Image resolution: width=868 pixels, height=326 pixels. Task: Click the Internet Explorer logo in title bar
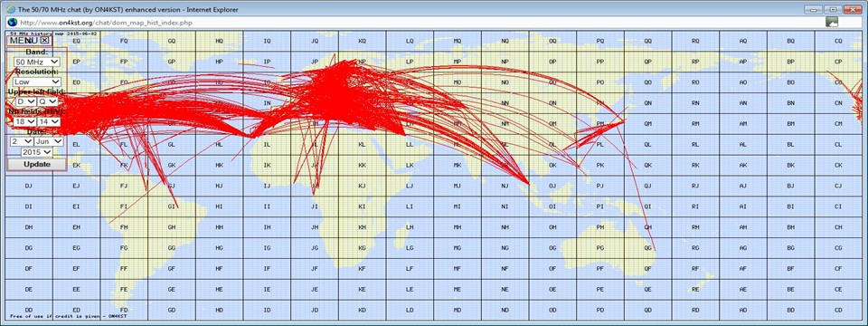tap(11, 8)
